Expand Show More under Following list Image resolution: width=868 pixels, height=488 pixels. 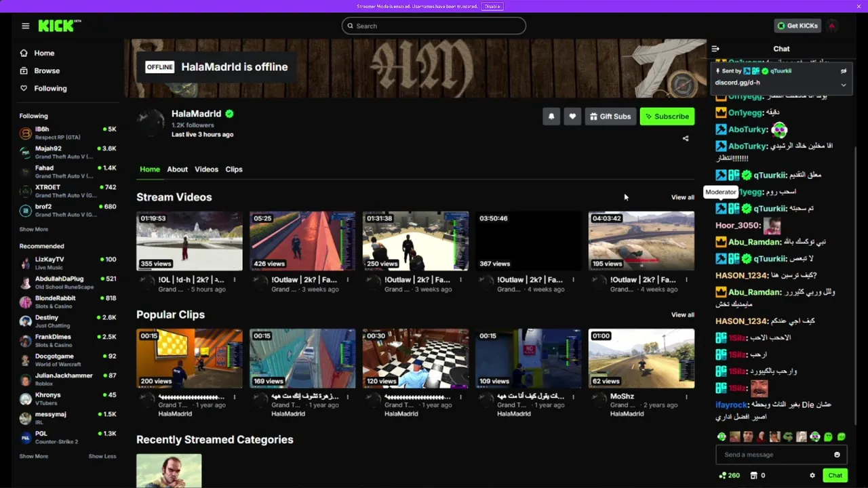34,229
